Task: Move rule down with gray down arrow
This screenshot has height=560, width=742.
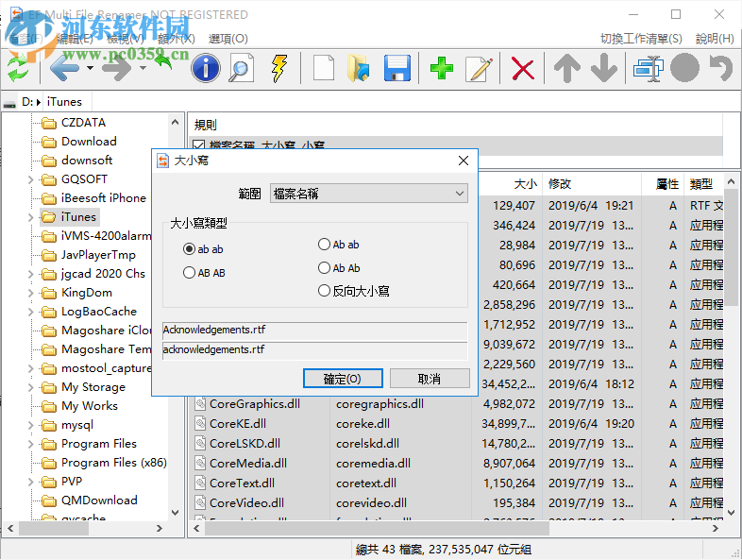Action: tap(604, 69)
